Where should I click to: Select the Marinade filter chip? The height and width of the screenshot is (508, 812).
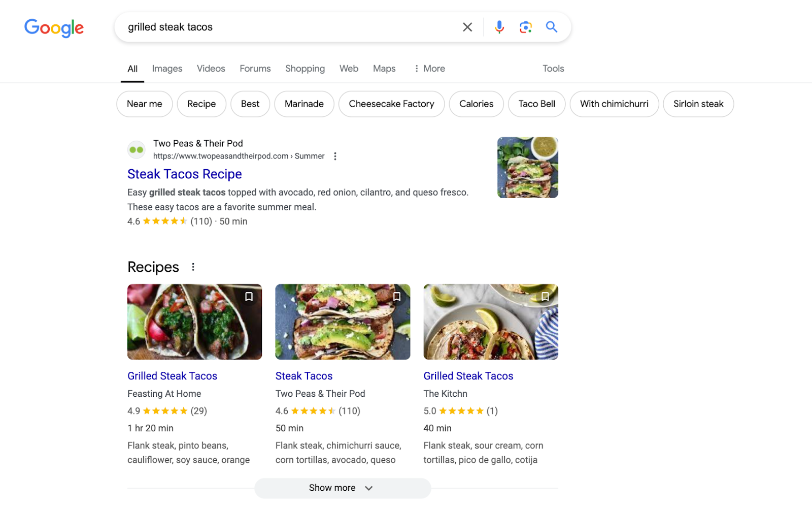pos(304,104)
